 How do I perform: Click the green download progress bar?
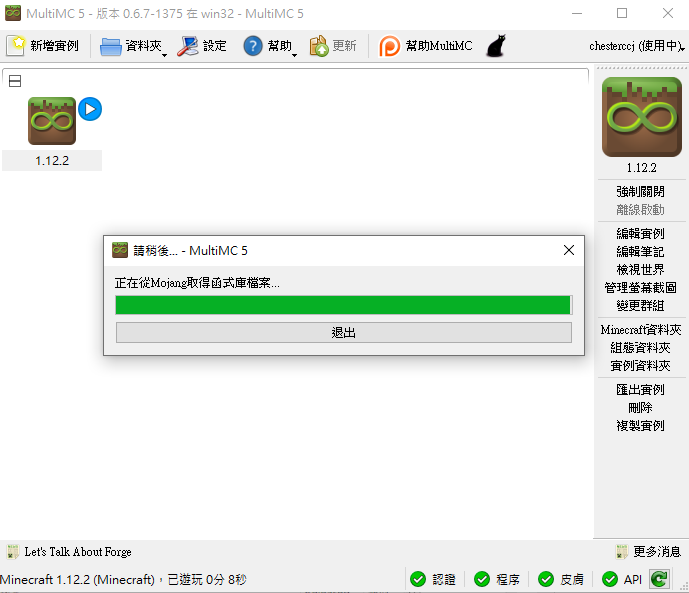click(344, 305)
